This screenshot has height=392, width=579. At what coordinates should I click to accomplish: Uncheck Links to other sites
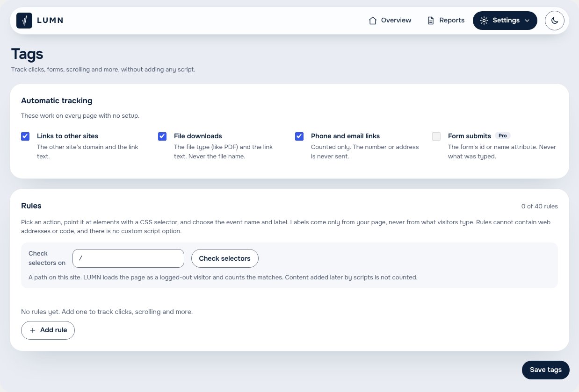coord(25,136)
